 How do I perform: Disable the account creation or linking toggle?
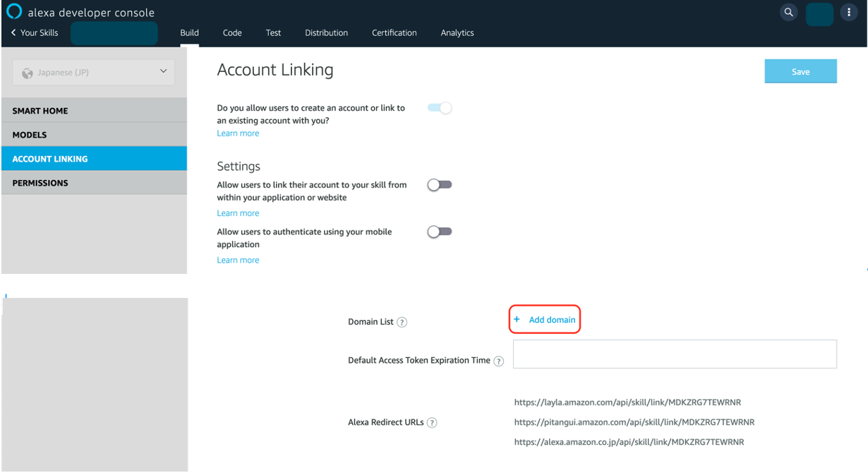(440, 108)
